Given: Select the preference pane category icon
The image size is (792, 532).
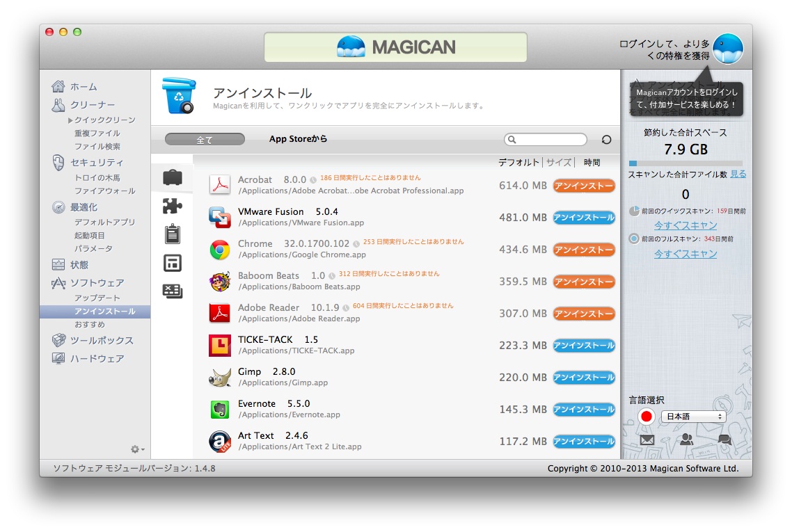Looking at the screenshot, I should [172, 291].
